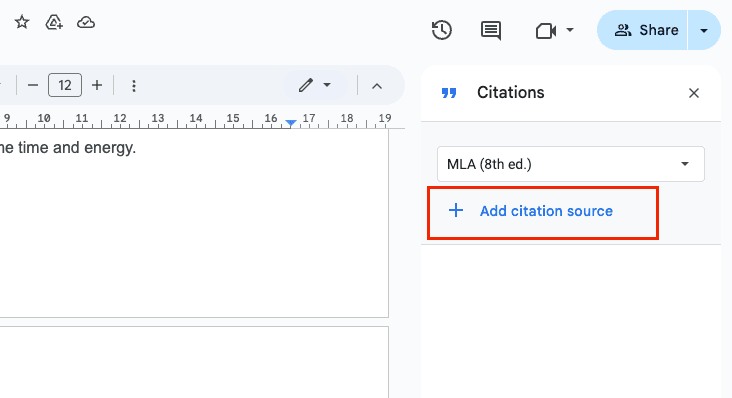Open the Share dropdown arrow
Screen dimensions: 732x398
(704, 31)
